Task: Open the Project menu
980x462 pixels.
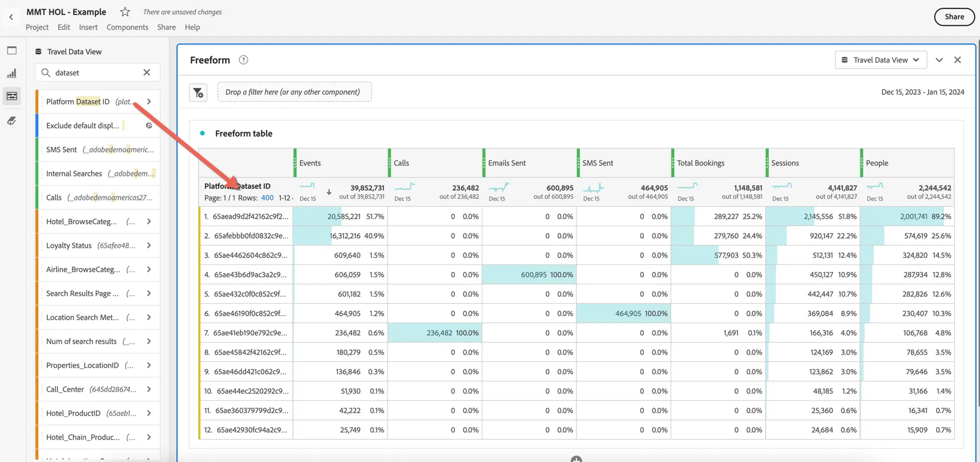Action: (x=37, y=27)
